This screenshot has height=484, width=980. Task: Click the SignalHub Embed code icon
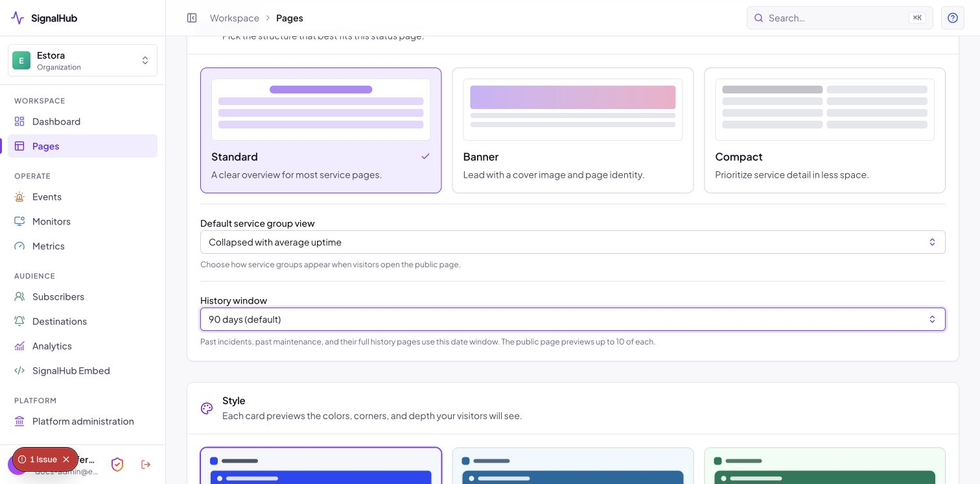pos(19,370)
